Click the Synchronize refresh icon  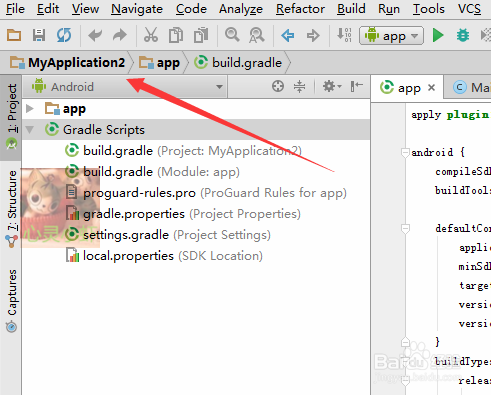[x=64, y=35]
